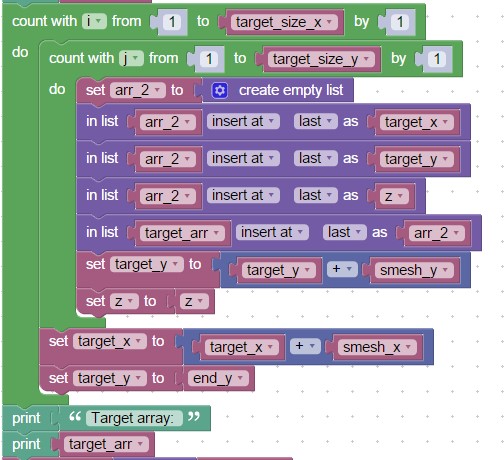Click the outer loop from value 1
The image size is (504, 460).
(x=172, y=22)
